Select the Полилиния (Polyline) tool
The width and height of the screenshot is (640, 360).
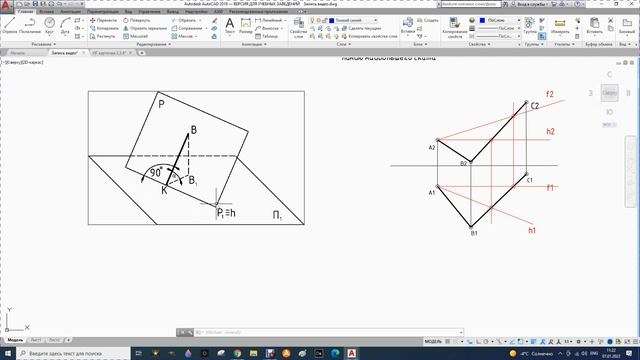tap(30, 25)
